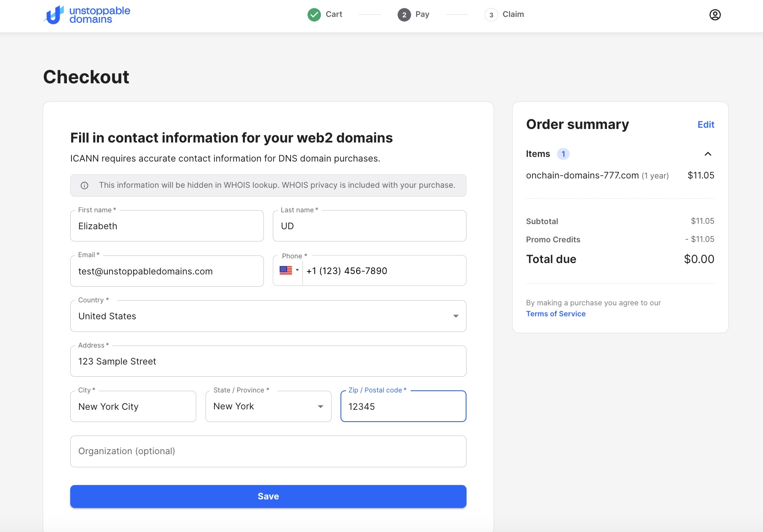
Task: Go to the Cart step
Action: coord(334,14)
